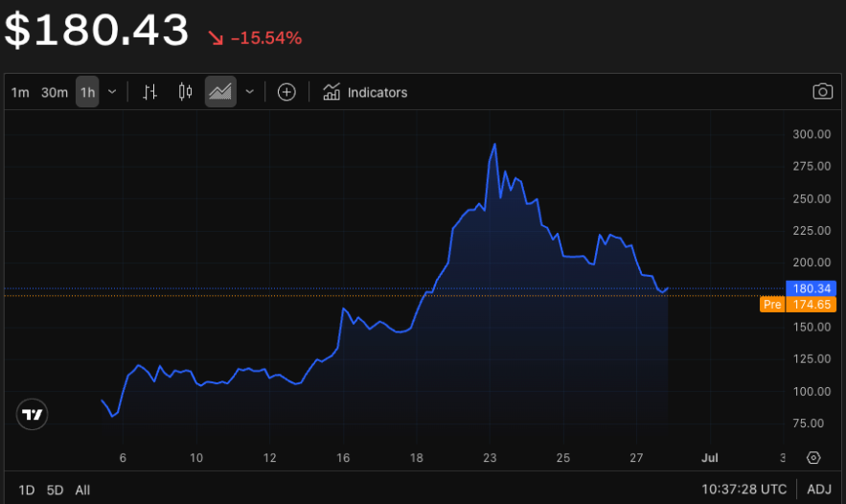
Task: Toggle the ADJ adjusted data option
Action: point(819,490)
